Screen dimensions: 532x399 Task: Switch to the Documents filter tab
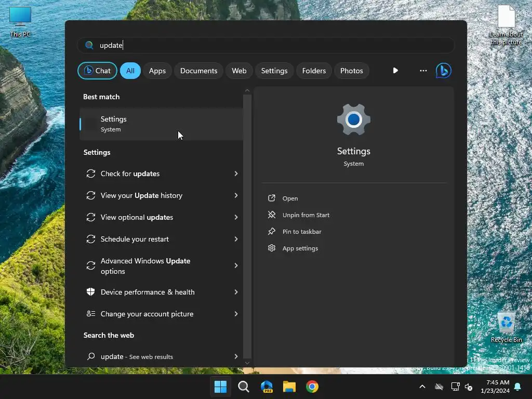(198, 71)
